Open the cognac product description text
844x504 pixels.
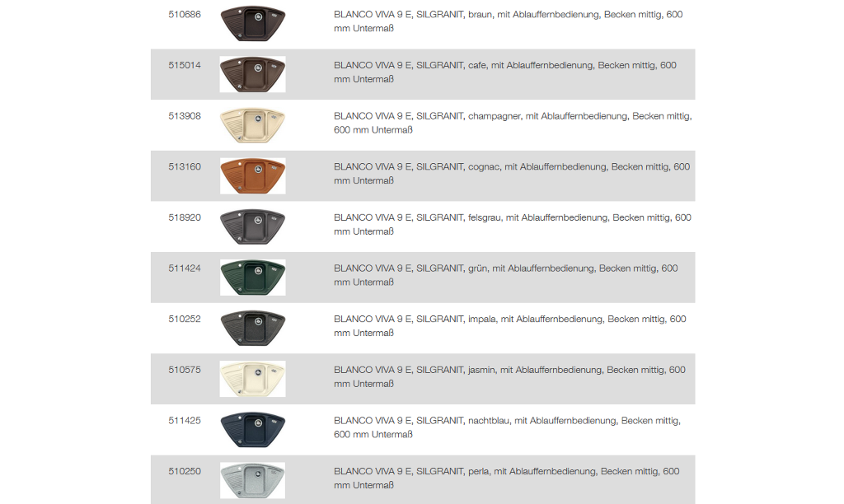pos(512,174)
